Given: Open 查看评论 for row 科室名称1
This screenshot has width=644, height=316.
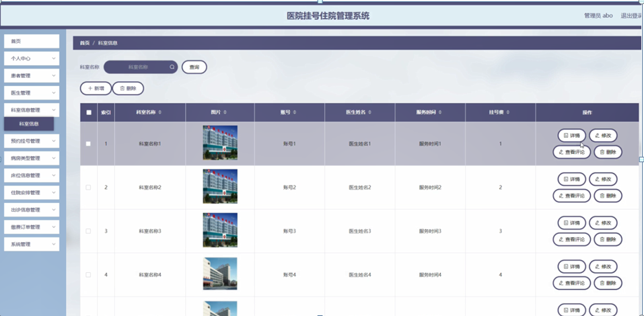Looking at the screenshot, I should (572, 152).
